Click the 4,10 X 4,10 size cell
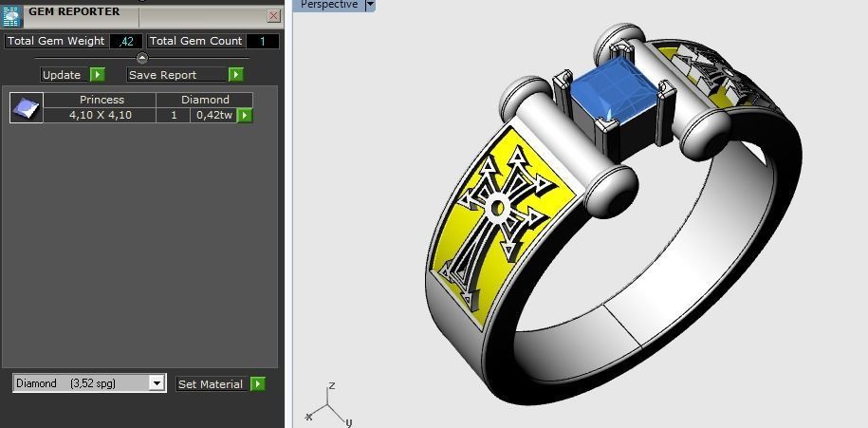This screenshot has width=868, height=428. 101,115
